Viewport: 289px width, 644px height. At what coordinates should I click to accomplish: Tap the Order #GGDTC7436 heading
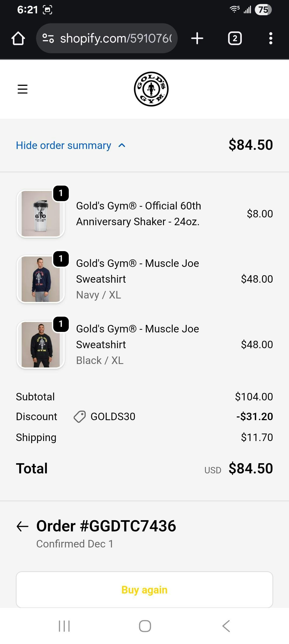[106, 526]
